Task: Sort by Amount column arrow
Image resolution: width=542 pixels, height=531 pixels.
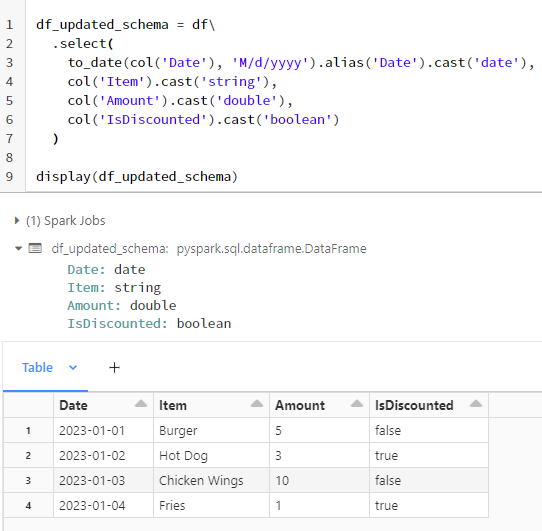Action: click(x=357, y=403)
